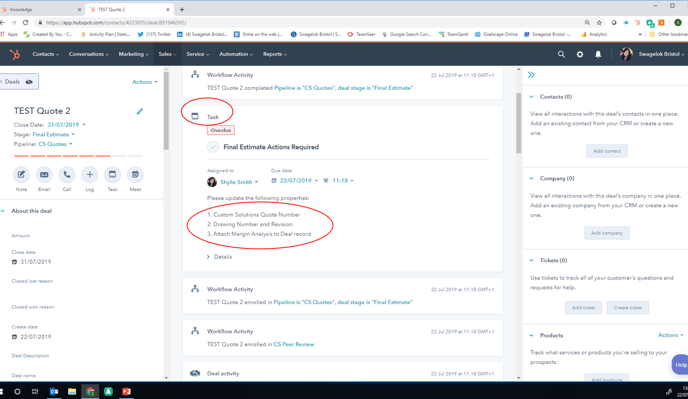Expand the task Details section
Screen dimensions: 688x399
click(219, 257)
